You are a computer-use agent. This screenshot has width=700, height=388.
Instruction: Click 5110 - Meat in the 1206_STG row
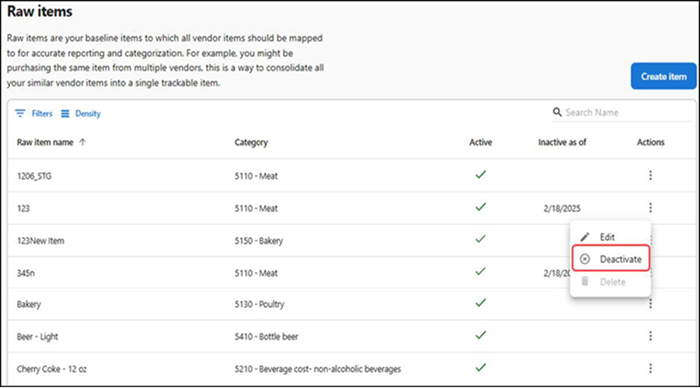(x=256, y=176)
